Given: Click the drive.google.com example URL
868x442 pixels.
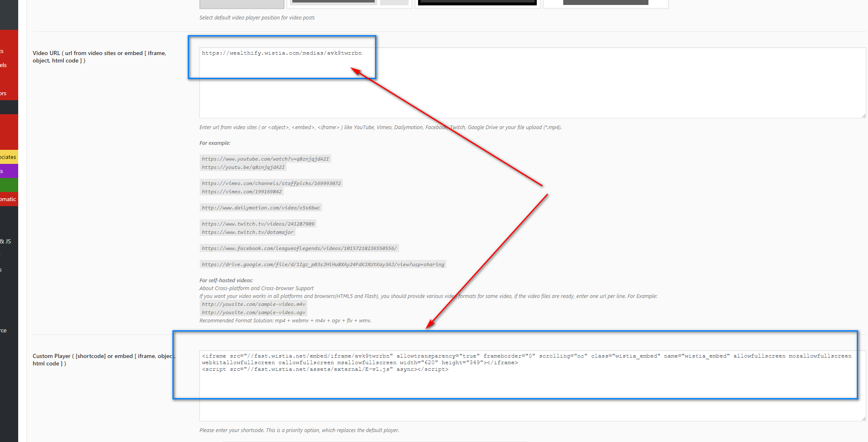Looking at the screenshot, I should 323,264.
